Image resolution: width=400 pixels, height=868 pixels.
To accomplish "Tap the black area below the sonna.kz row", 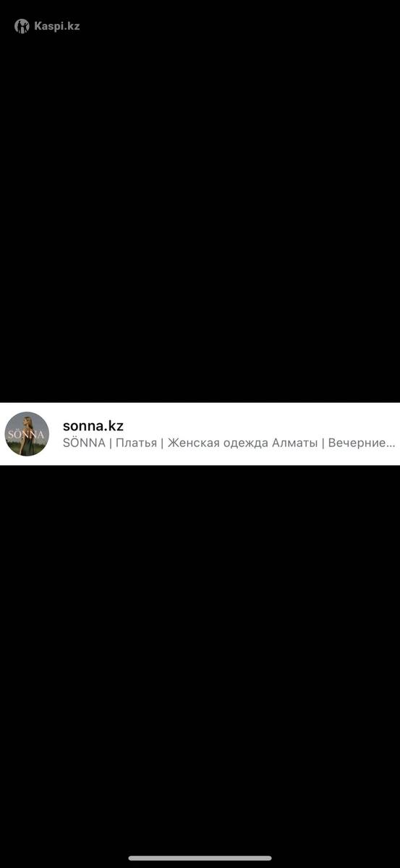I will coord(200,658).
